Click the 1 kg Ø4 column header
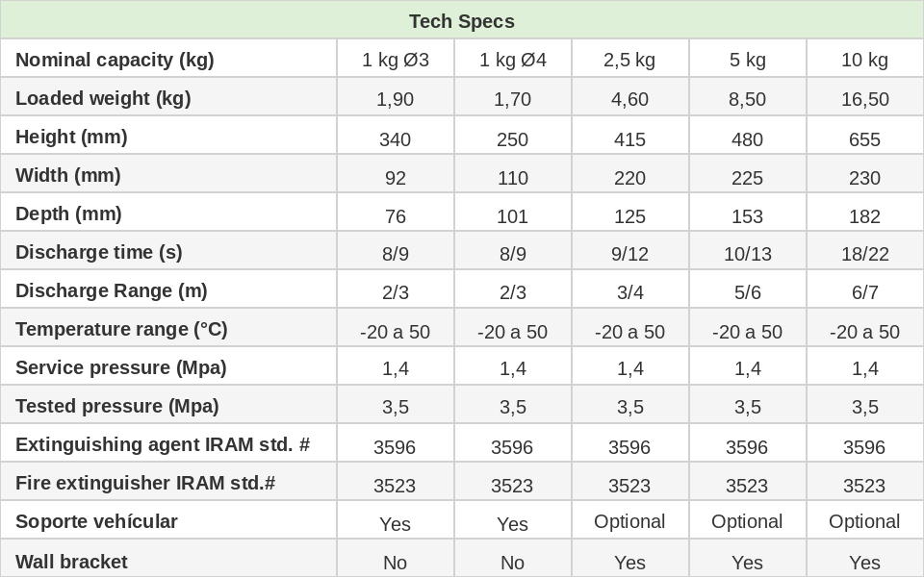Image resolution: width=924 pixels, height=578 pixels. pos(513,60)
